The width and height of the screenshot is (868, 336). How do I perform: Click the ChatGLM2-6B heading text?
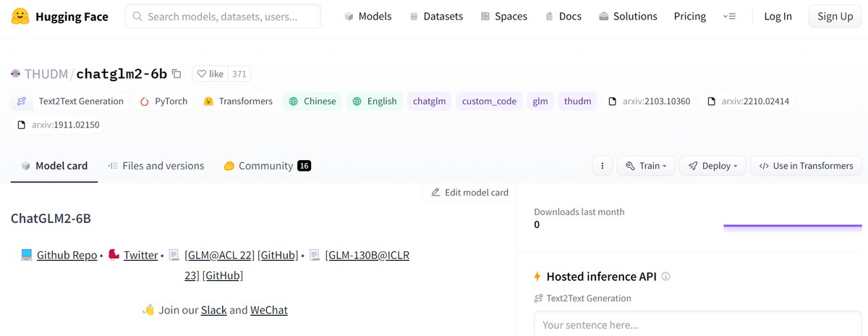tap(51, 218)
